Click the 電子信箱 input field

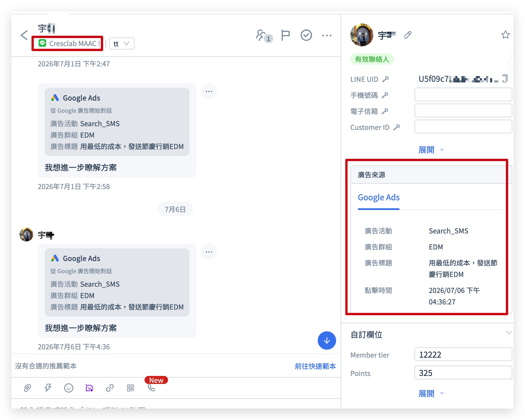point(463,110)
